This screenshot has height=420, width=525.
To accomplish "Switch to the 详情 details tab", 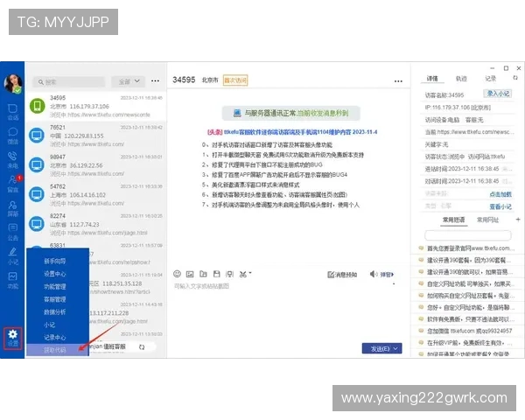I will click(x=432, y=79).
